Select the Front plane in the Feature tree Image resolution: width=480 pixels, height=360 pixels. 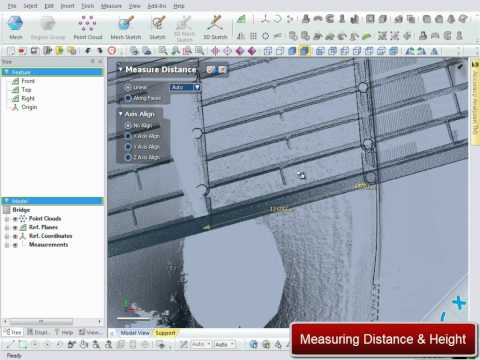pos(28,81)
